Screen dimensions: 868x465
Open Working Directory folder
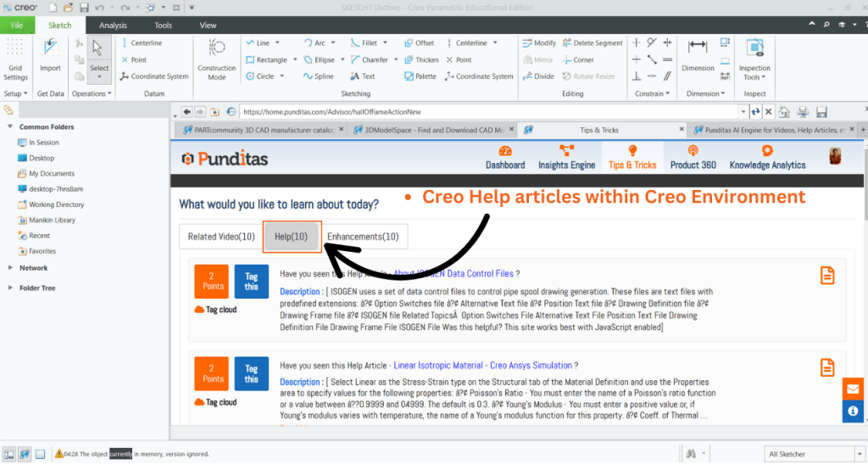[56, 204]
